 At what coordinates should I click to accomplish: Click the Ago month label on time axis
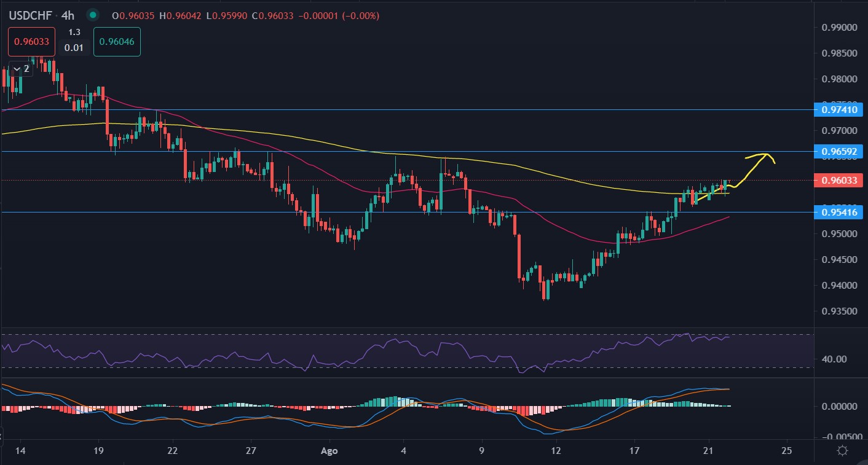(329, 450)
